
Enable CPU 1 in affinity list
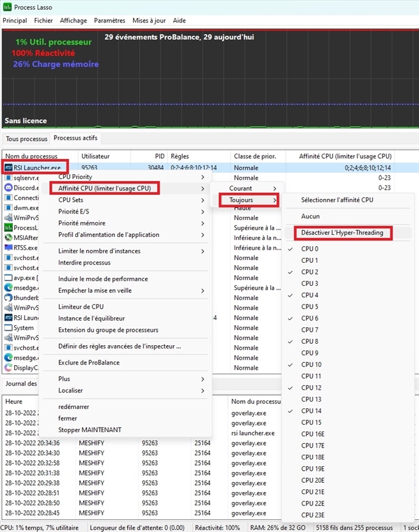(309, 260)
